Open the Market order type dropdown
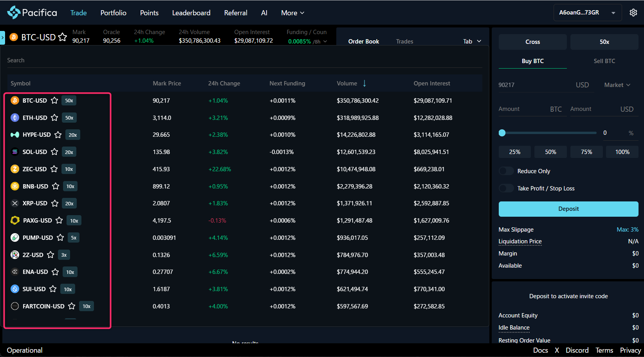The width and height of the screenshot is (644, 357). pyautogui.click(x=617, y=85)
